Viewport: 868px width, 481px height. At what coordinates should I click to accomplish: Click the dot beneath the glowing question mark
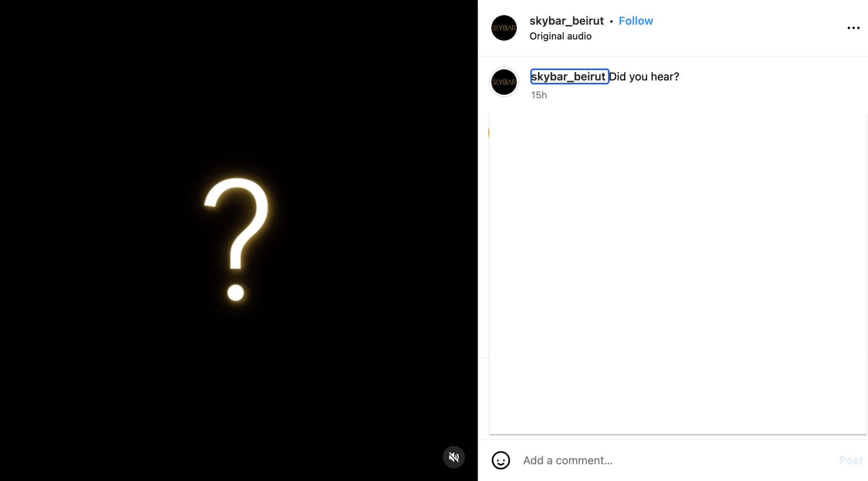tap(236, 292)
